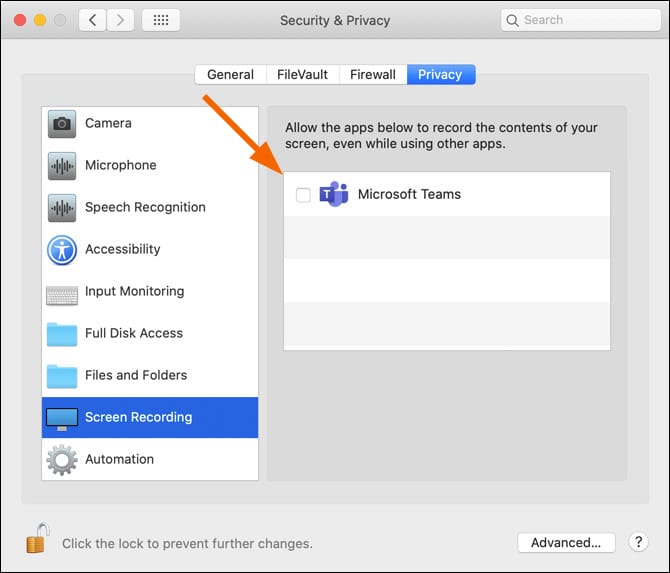The width and height of the screenshot is (670, 573).
Task: Click the Microsoft Teams app icon
Action: (x=333, y=195)
